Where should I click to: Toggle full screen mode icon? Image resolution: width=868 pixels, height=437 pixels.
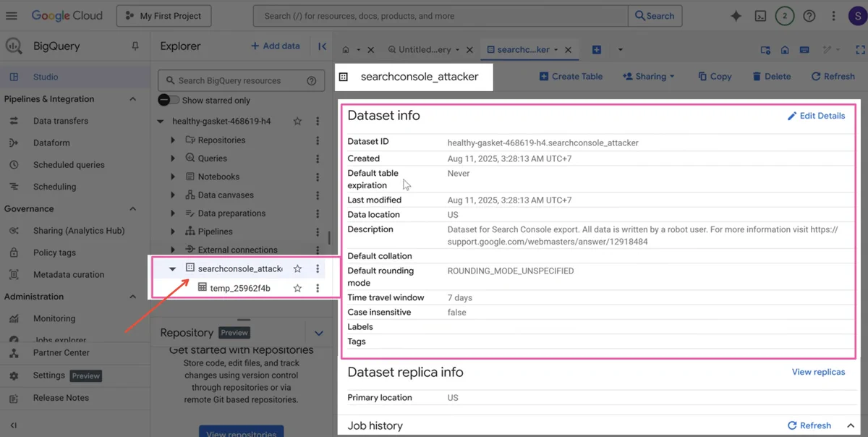860,50
